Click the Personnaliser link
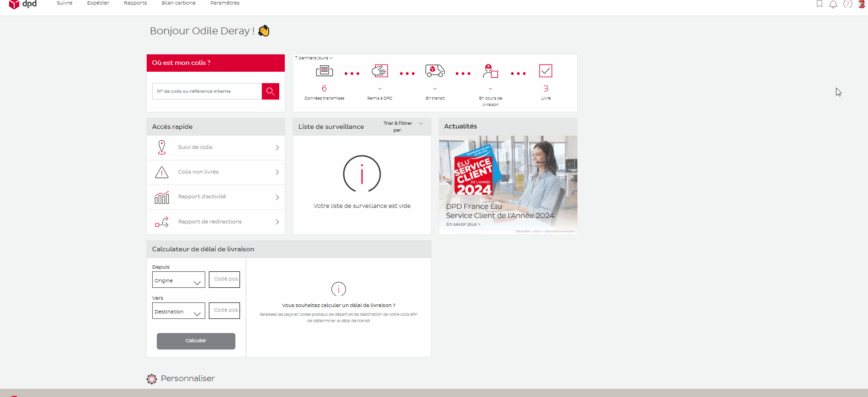Viewport: 868px width, 397px height. 187,379
